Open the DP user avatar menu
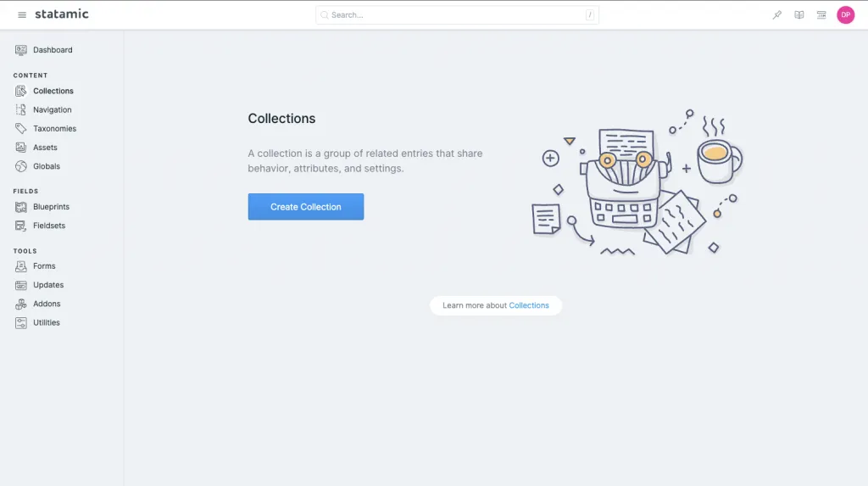The height and width of the screenshot is (486, 868). click(845, 15)
